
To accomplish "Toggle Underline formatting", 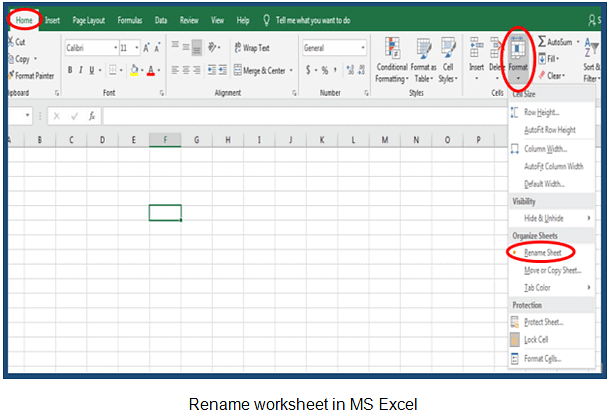I will coord(92,70).
